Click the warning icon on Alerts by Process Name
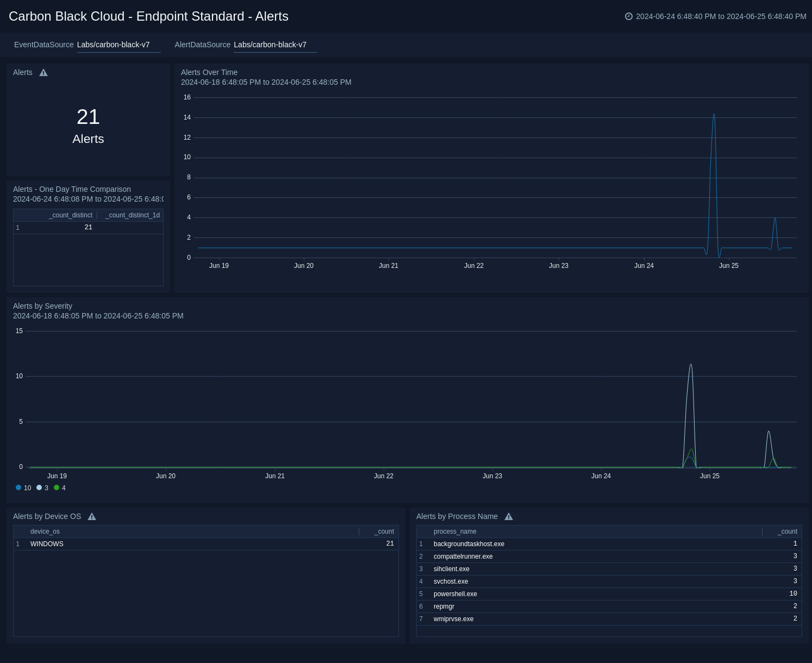 pos(509,516)
